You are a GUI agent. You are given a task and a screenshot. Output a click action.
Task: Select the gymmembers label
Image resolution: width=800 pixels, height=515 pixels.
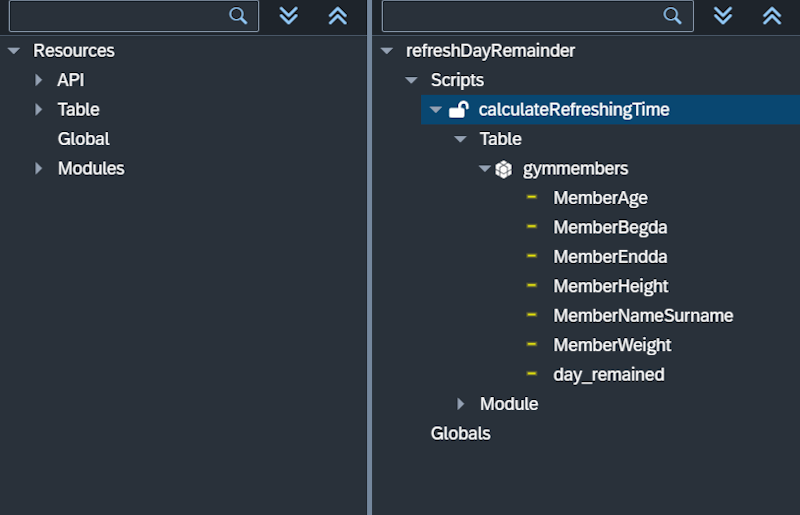(576, 169)
